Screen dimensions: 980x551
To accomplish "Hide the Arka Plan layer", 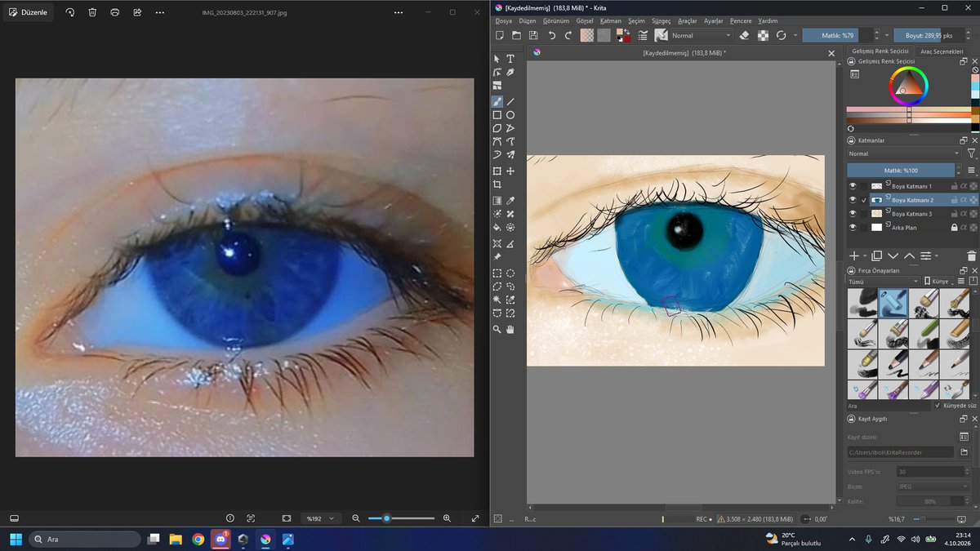I will [x=853, y=228].
